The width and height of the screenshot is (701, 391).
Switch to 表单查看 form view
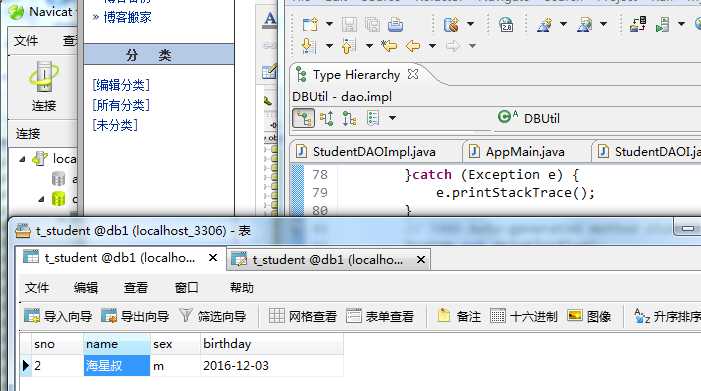[380, 316]
